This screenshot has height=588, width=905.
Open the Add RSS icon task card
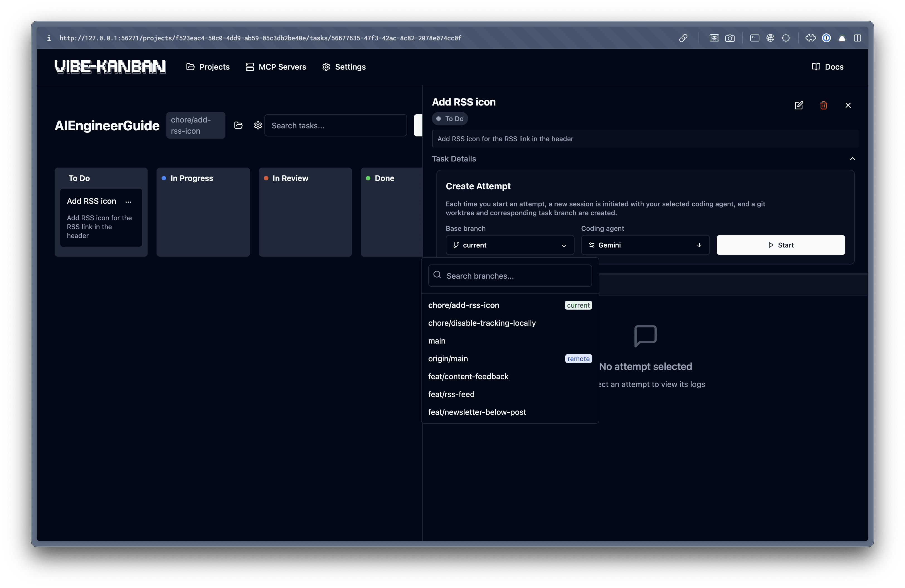coord(101,218)
